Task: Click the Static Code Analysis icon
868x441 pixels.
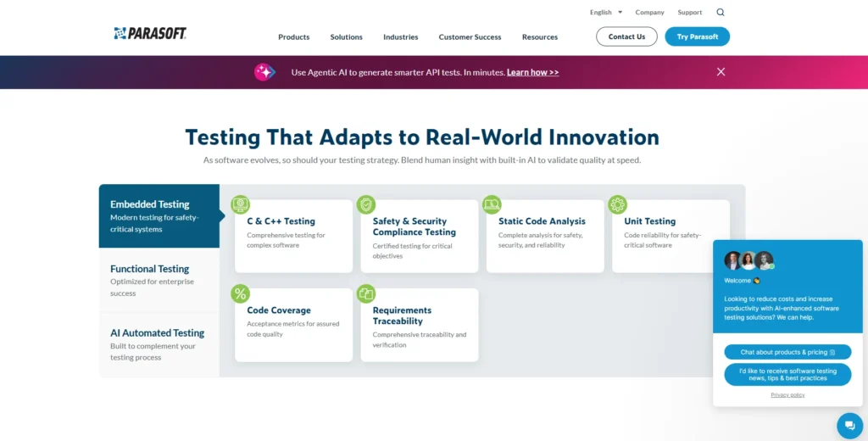Action: (492, 204)
